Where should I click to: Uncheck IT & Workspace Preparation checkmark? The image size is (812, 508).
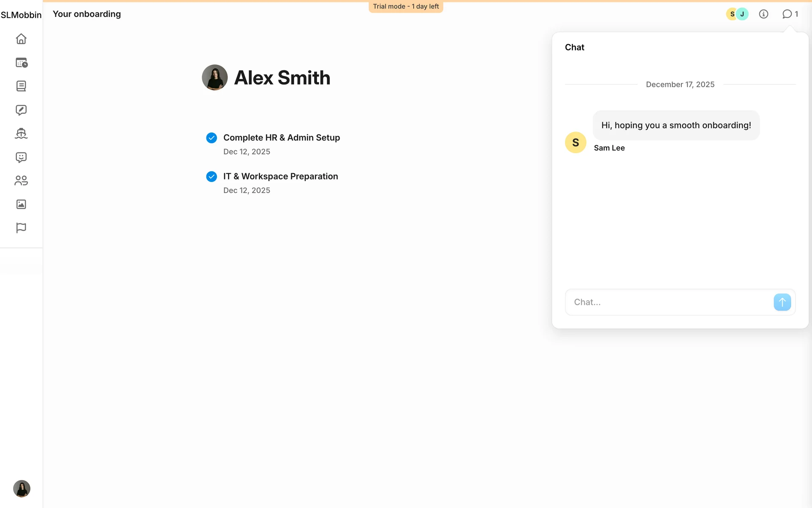click(x=211, y=177)
